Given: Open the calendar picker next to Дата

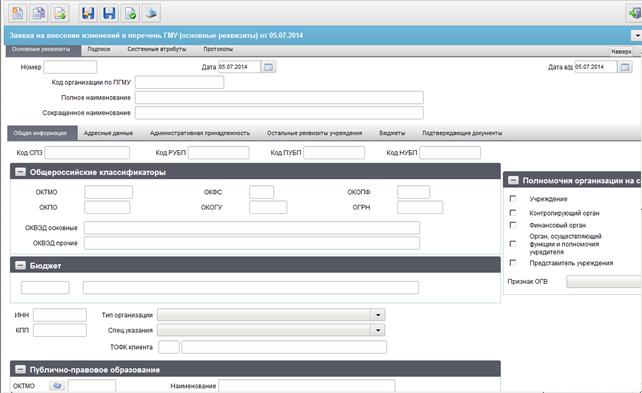Looking at the screenshot, I should click(268, 67).
